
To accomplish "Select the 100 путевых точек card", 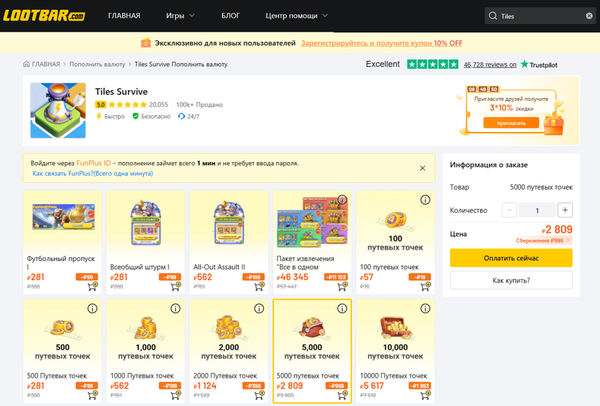I will [x=395, y=243].
